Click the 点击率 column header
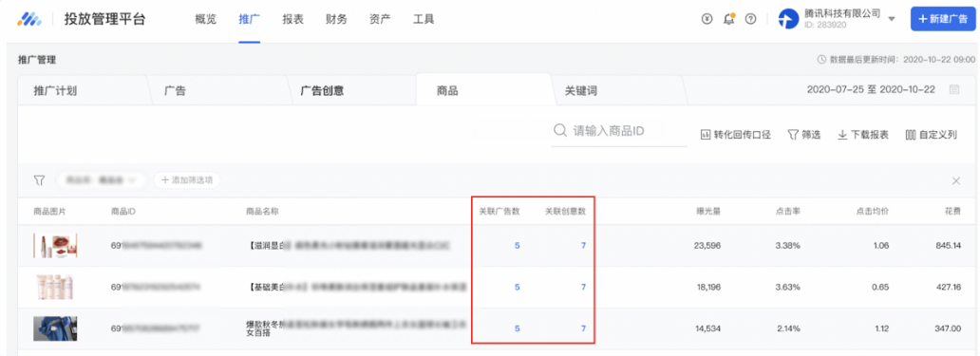 click(787, 211)
